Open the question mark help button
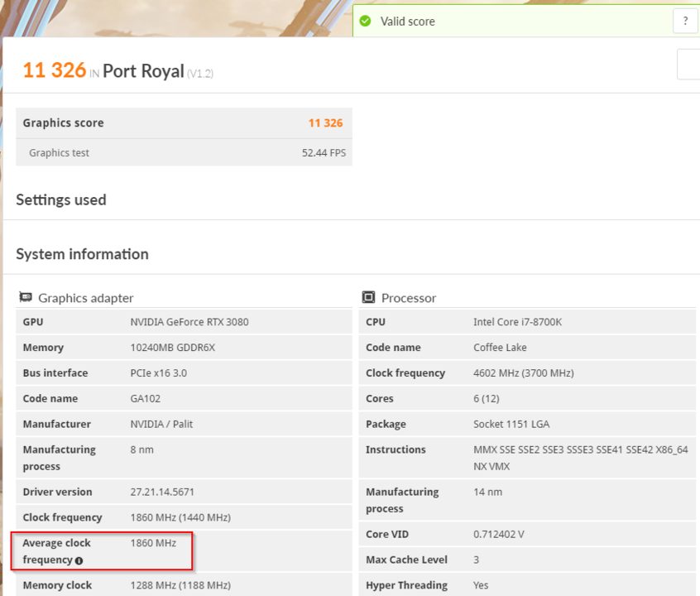The image size is (700, 596). (685, 21)
